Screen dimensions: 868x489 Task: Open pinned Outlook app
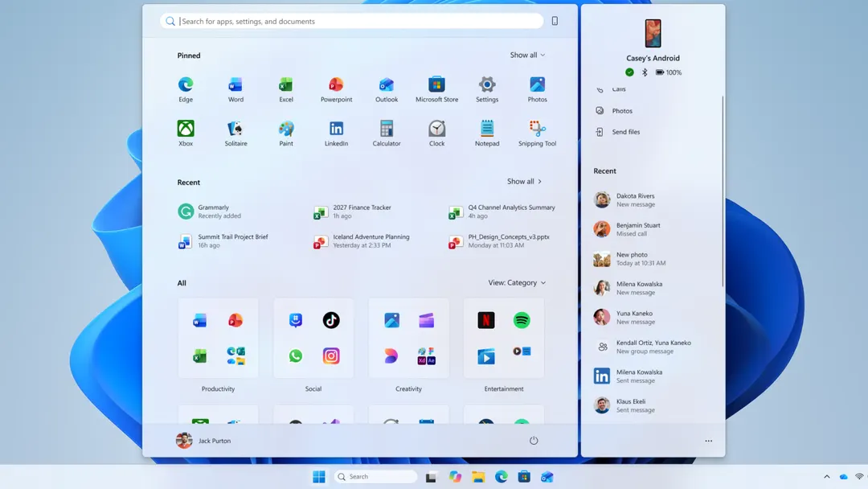tap(387, 89)
